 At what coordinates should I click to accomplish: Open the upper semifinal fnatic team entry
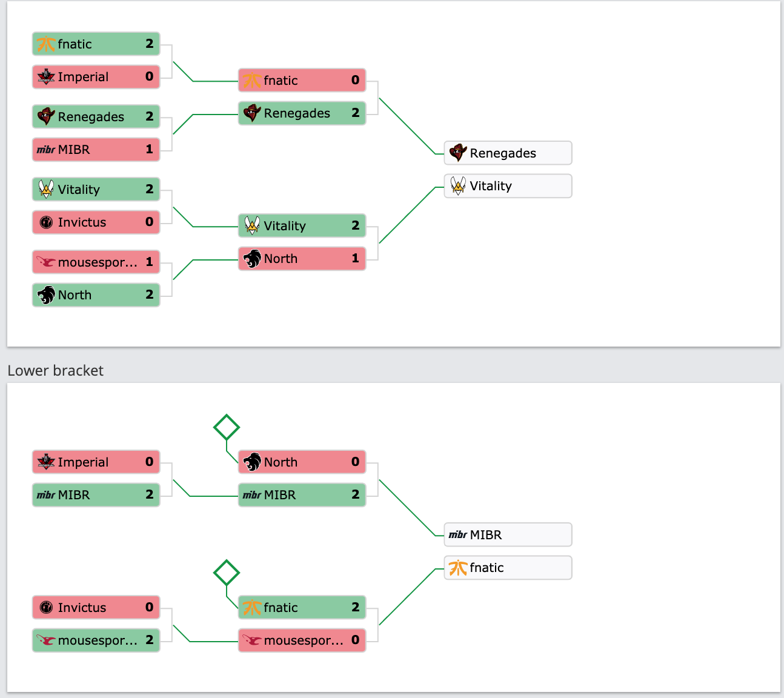[x=302, y=80]
